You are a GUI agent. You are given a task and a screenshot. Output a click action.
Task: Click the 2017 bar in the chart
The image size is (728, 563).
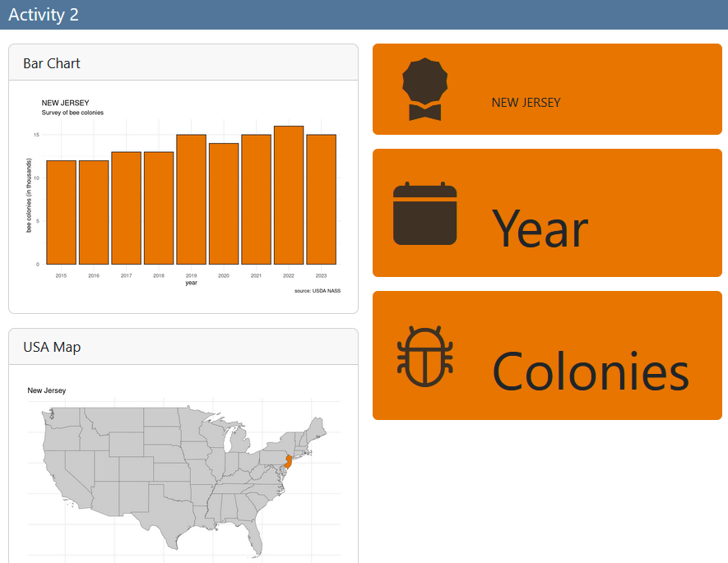click(126, 208)
